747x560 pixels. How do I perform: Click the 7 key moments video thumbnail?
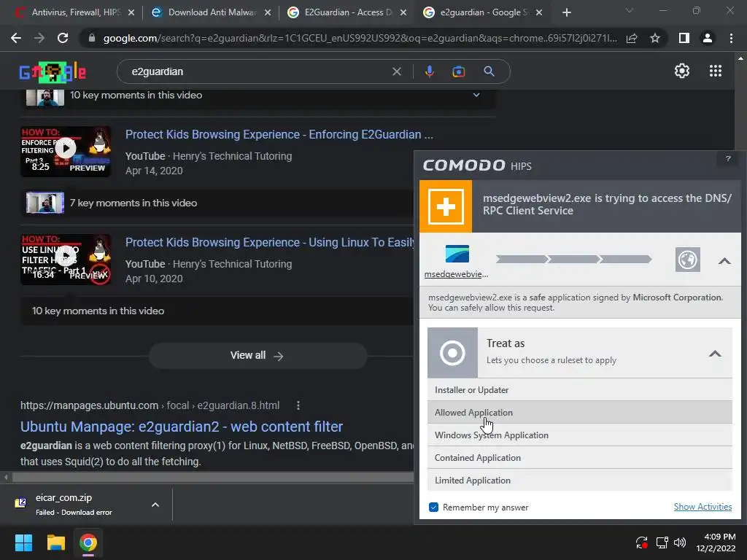point(44,203)
